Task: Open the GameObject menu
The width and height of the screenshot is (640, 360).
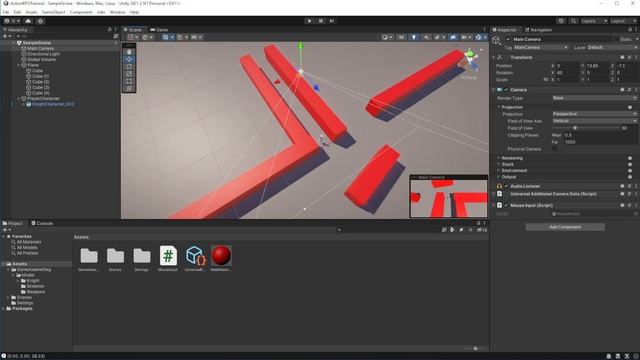Action: (53, 12)
